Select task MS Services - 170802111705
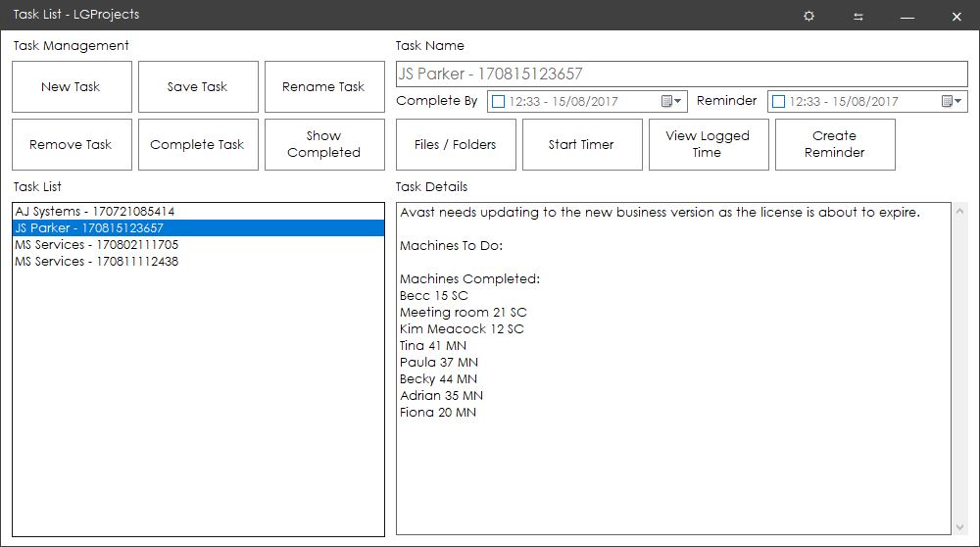Viewport: 980px width, 547px height. (198, 244)
